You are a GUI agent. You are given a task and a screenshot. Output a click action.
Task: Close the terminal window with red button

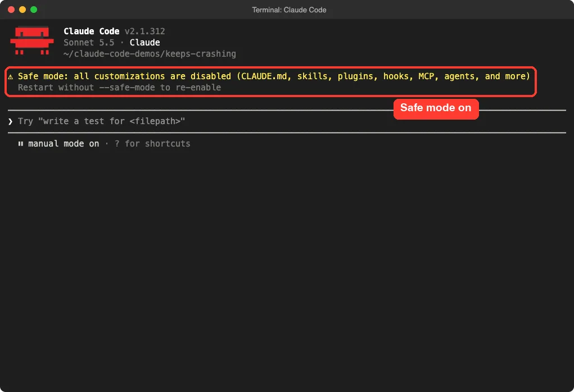[x=11, y=10]
